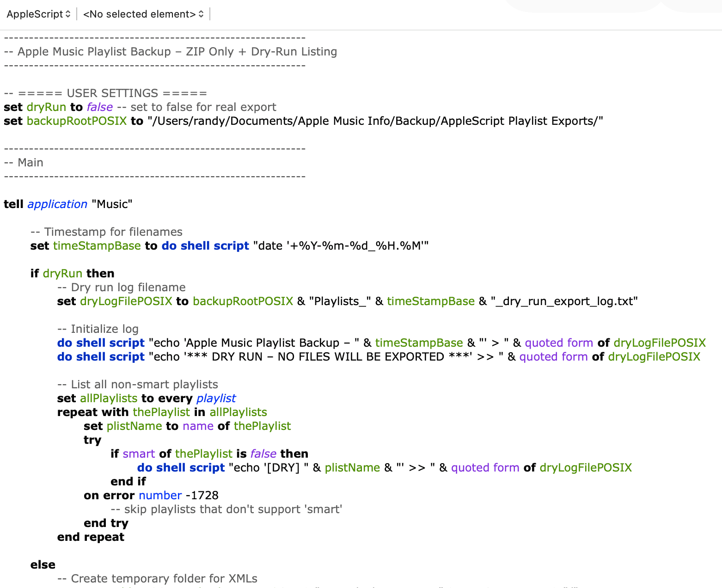Image resolution: width=722 pixels, height=588 pixels.
Task: Click the 'if dryRun then' line
Action: pos(73,273)
